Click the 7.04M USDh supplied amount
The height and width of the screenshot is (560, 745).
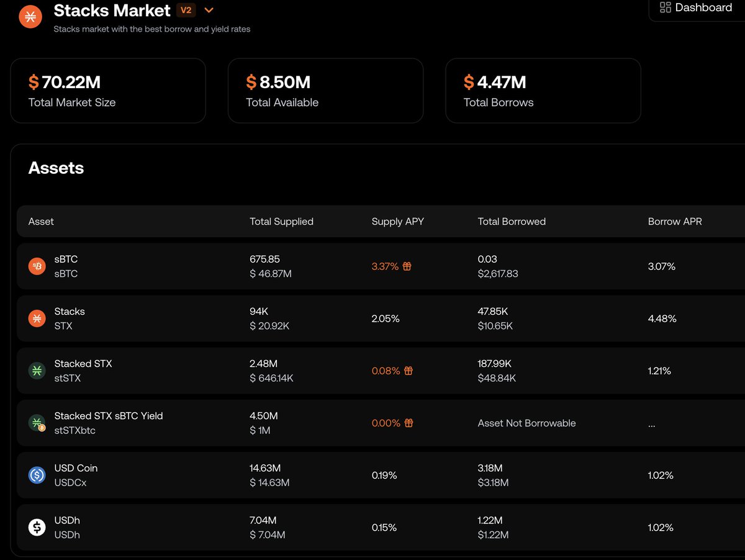click(263, 520)
